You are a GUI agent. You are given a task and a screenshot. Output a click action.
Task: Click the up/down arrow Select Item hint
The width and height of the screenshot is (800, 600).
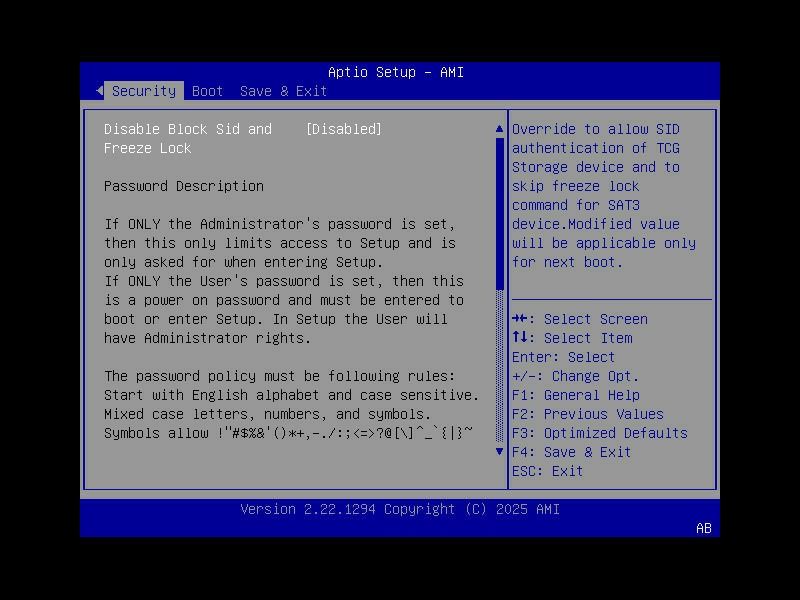click(571, 338)
